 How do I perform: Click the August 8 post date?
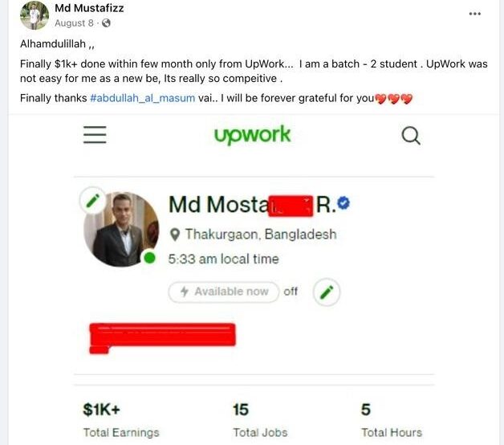point(74,23)
